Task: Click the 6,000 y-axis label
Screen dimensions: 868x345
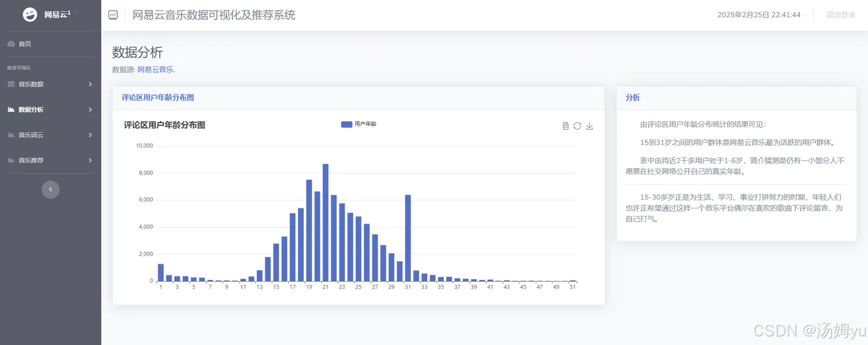Action: (x=146, y=200)
